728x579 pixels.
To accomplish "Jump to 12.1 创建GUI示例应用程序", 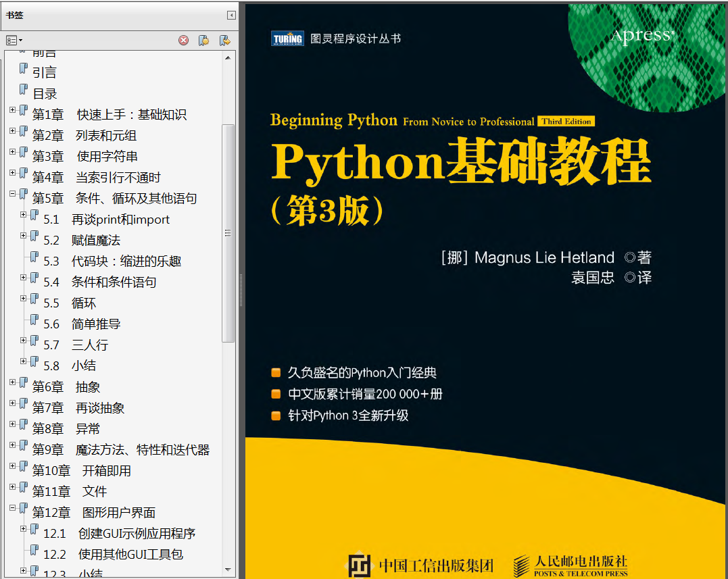I will tap(120, 534).
